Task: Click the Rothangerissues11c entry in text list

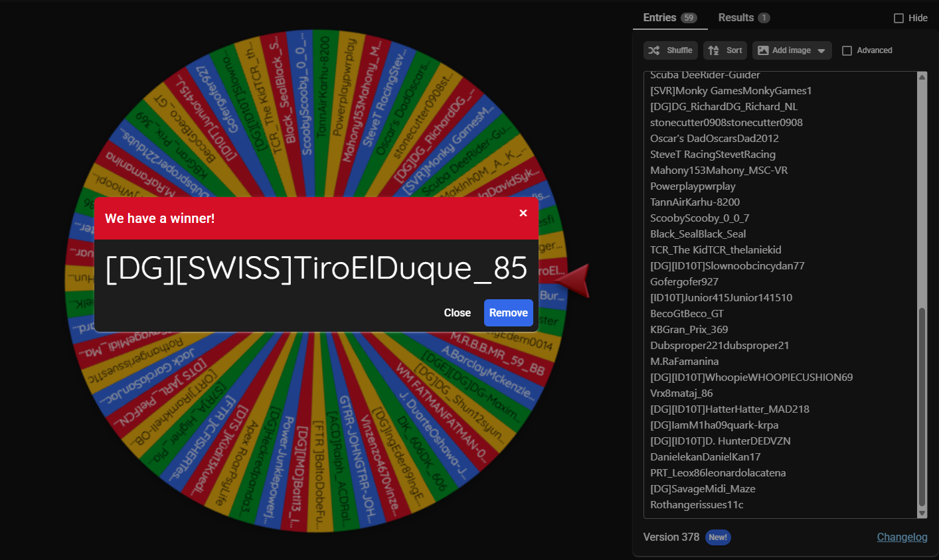Action: 697,505
